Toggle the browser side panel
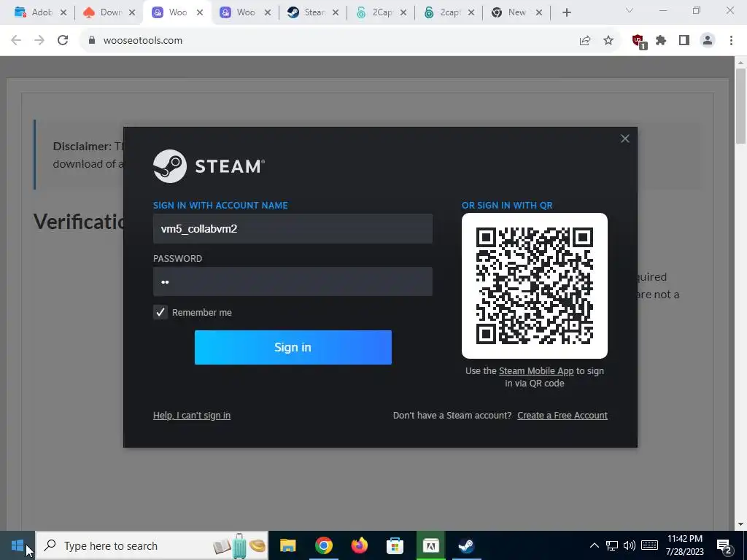 coord(684,41)
